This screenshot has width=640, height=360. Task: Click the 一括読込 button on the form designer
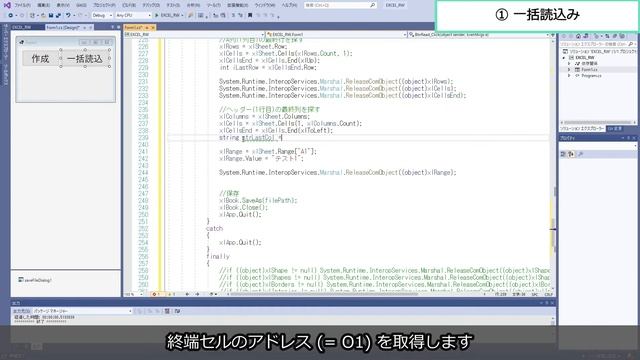click(85, 59)
